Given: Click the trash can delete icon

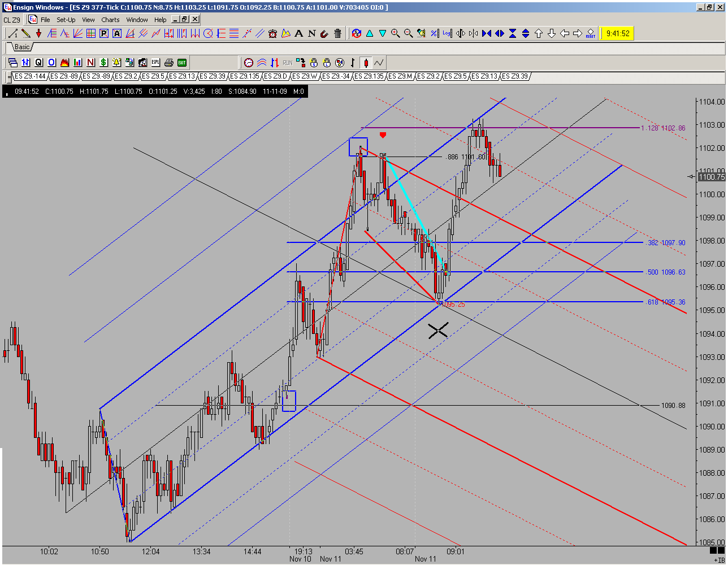Looking at the screenshot, I should point(338,33).
